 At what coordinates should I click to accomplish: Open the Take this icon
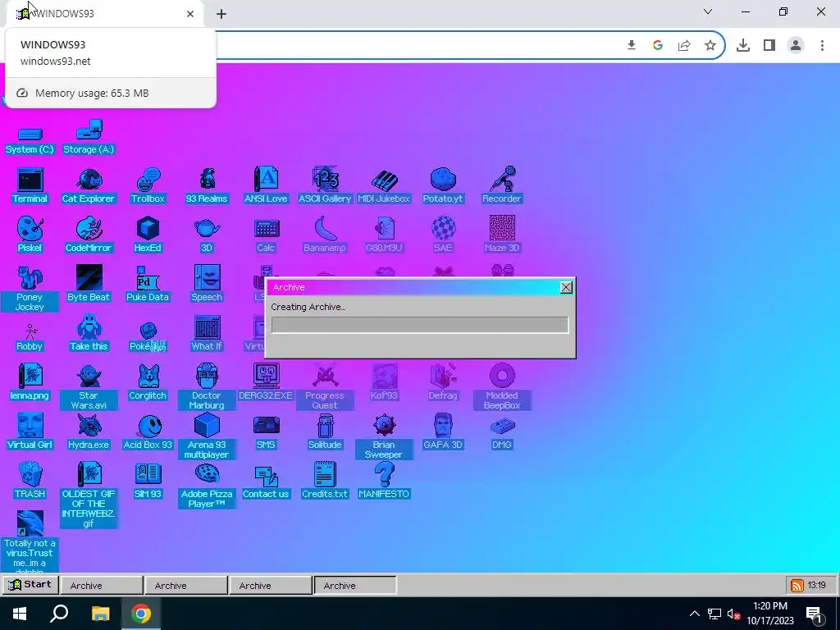[89, 333]
